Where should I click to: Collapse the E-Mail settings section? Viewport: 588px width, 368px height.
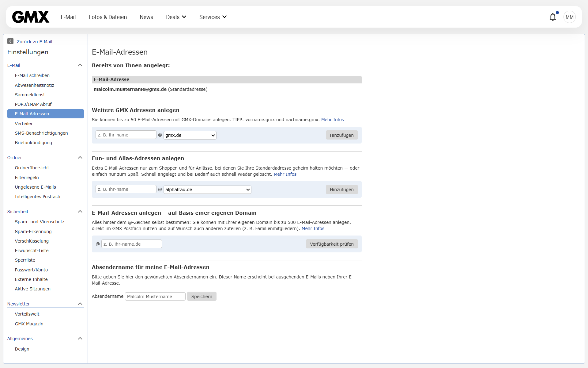80,65
